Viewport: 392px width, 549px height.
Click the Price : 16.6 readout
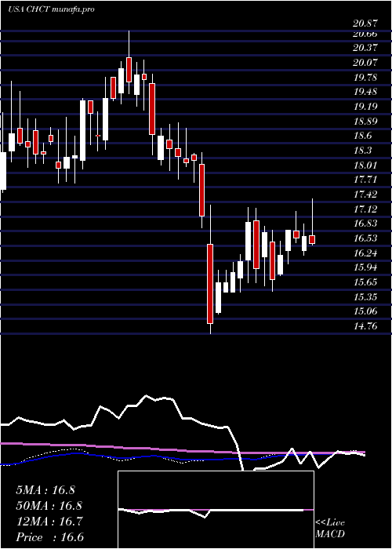coord(49,537)
